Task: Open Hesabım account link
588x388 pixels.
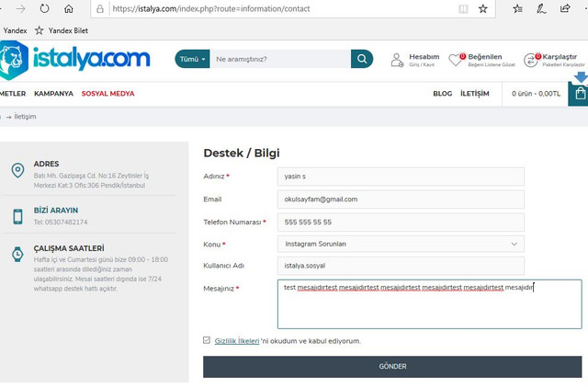Action: 424,57
